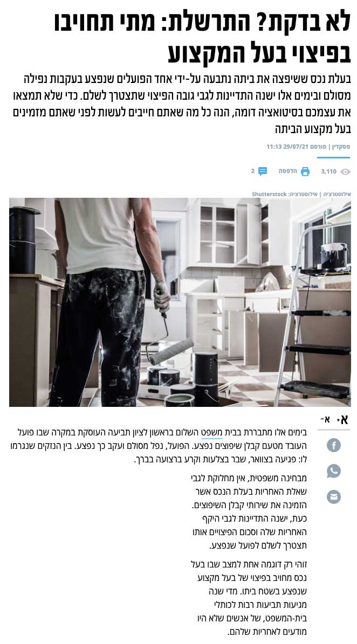Open comments via the speech bubble icon
This screenshot has width=357, height=644.
point(263,171)
